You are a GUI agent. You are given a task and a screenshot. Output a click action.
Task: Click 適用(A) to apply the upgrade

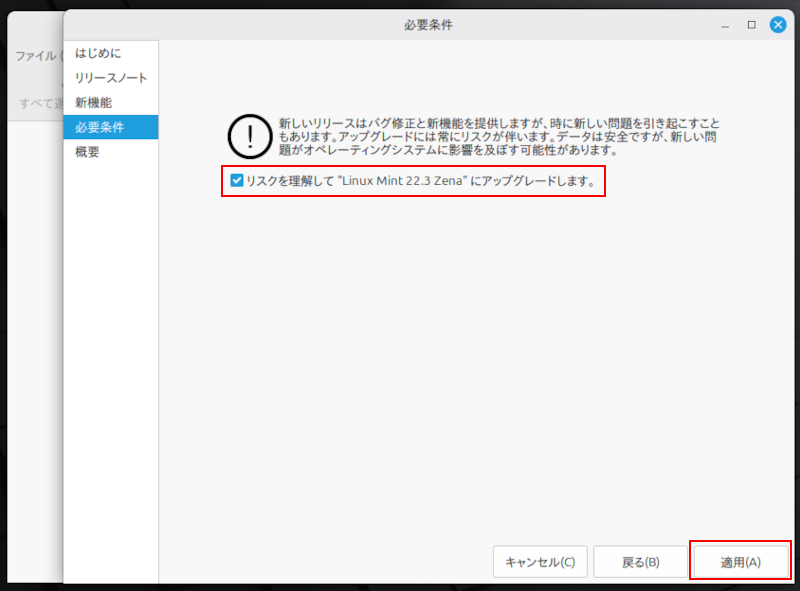tap(740, 562)
